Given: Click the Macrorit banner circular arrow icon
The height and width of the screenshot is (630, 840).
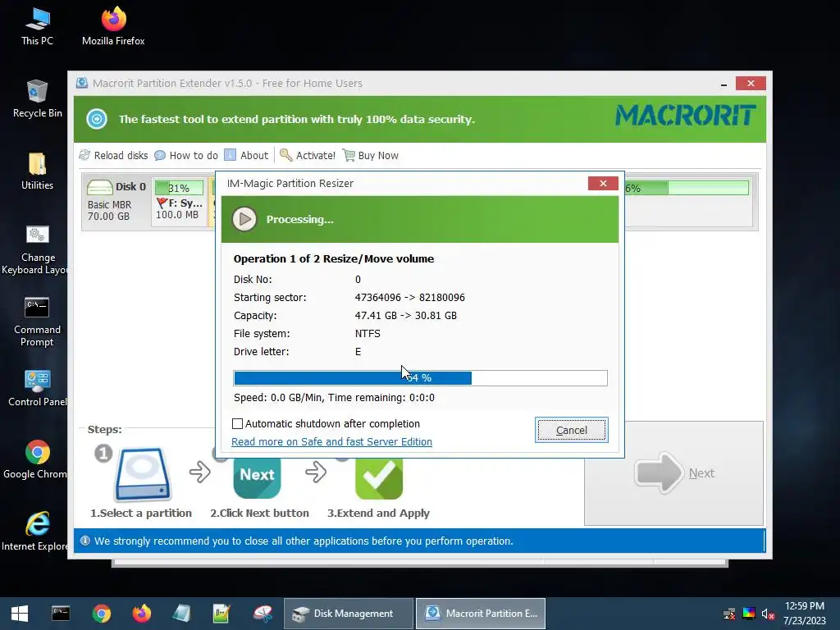Looking at the screenshot, I should (x=97, y=119).
